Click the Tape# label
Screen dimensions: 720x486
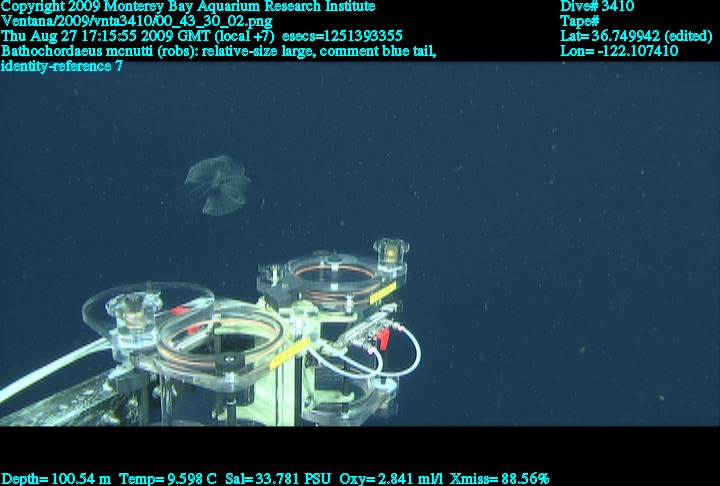pyautogui.click(x=579, y=21)
